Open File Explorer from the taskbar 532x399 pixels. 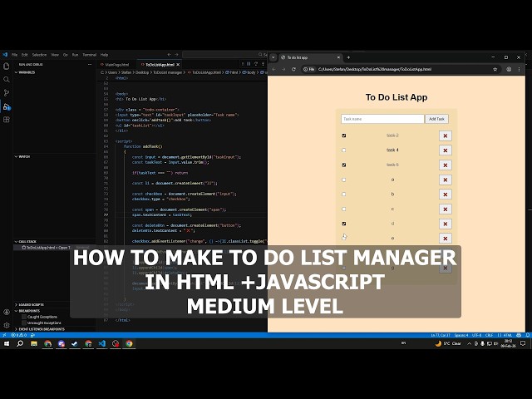pos(34,343)
